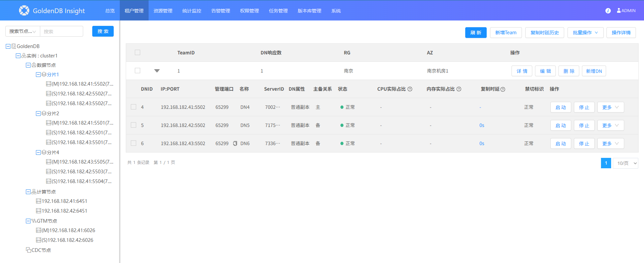Image resolution: width=644 pixels, height=263 pixels.
Task: Check the checkbox for Team 1 row
Action: (138, 71)
